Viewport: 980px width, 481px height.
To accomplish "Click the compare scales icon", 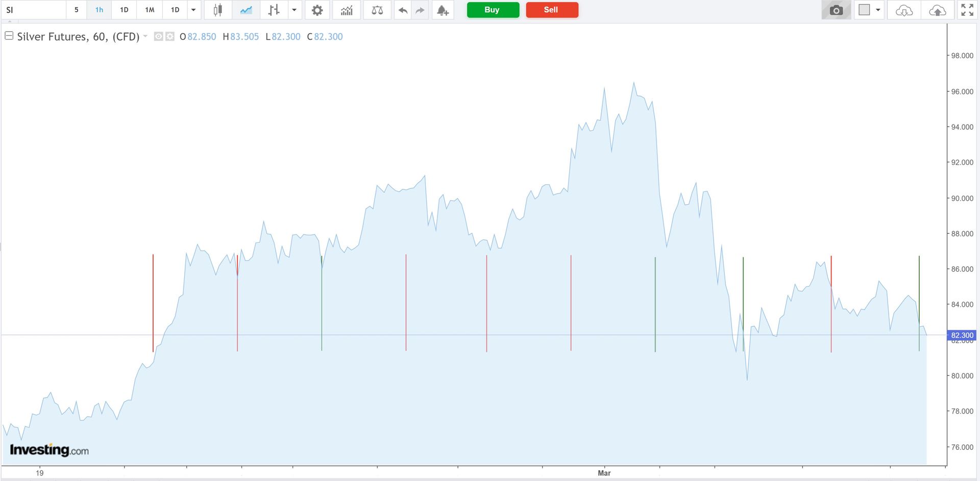I will click(377, 10).
